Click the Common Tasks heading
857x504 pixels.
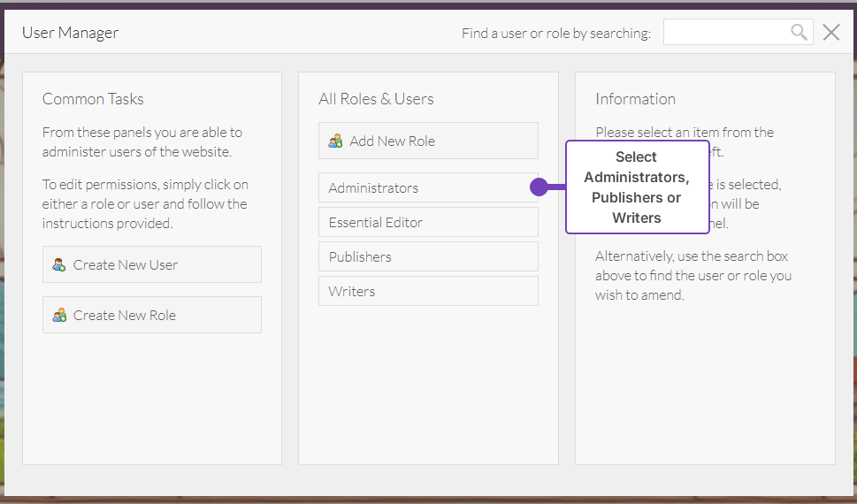coord(93,99)
